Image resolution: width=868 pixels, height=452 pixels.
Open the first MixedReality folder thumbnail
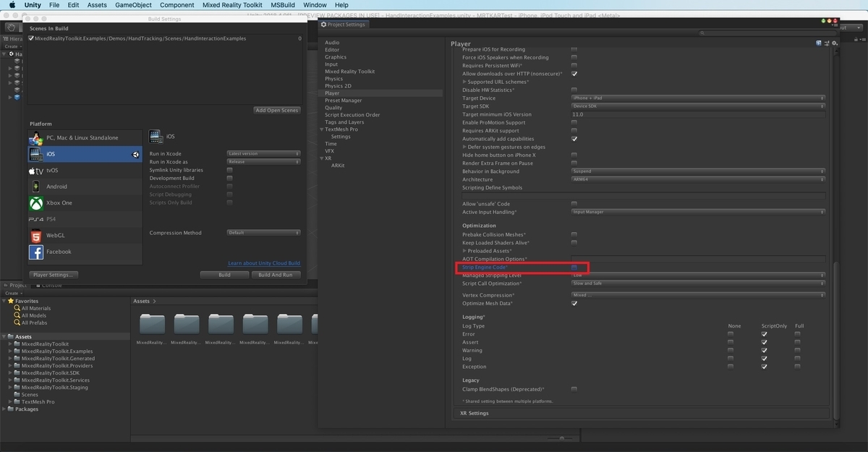tap(152, 323)
